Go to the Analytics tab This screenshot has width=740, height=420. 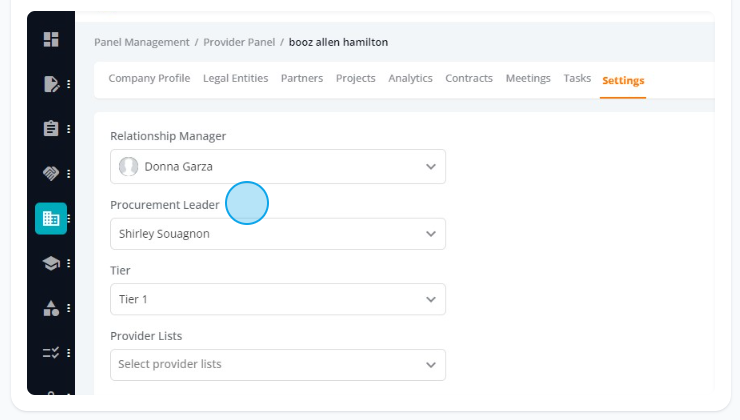click(411, 78)
